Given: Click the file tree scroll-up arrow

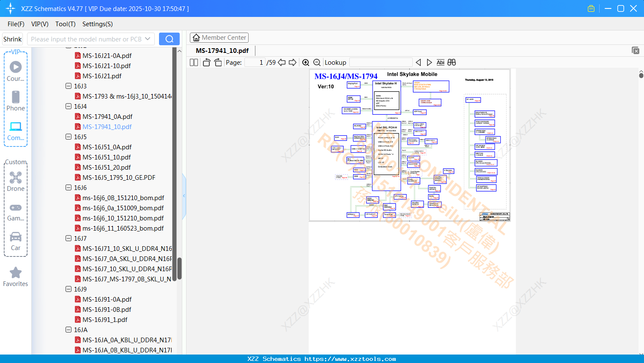Looking at the screenshot, I should click(x=179, y=51).
